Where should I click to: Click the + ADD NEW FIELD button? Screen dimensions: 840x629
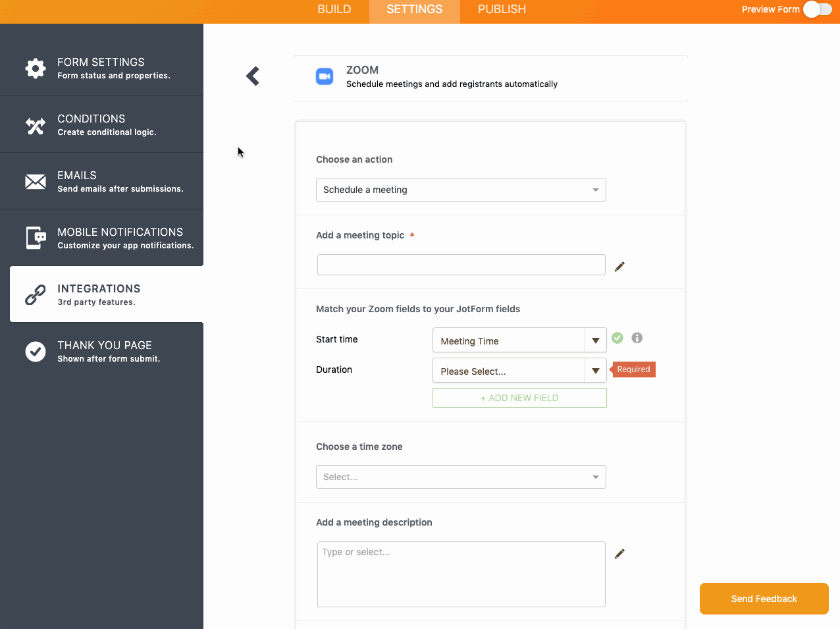coord(519,398)
